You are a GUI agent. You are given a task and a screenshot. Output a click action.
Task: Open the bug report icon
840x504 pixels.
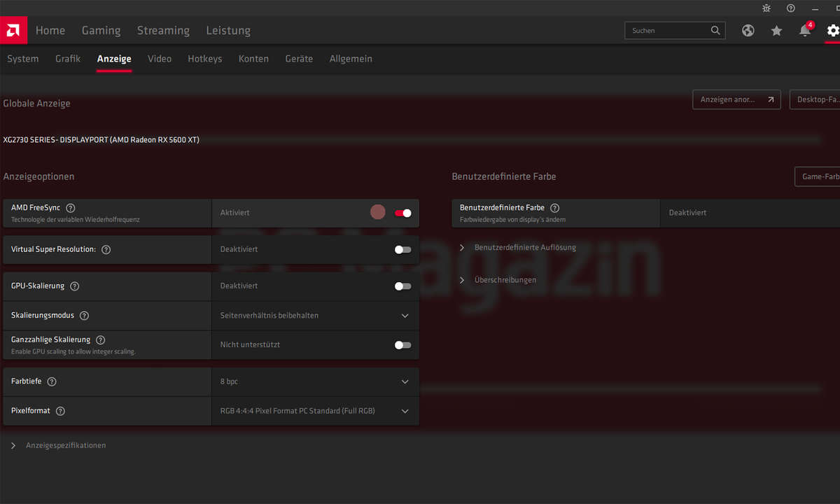(766, 8)
